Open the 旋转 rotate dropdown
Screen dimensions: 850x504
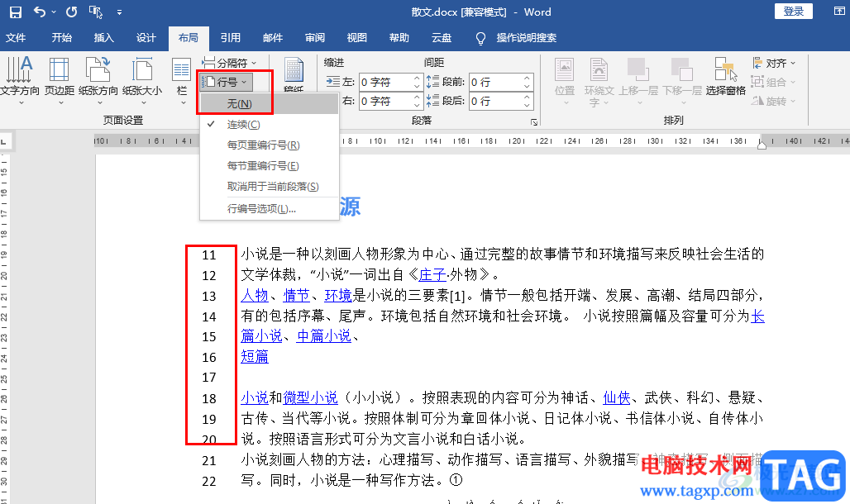click(774, 101)
